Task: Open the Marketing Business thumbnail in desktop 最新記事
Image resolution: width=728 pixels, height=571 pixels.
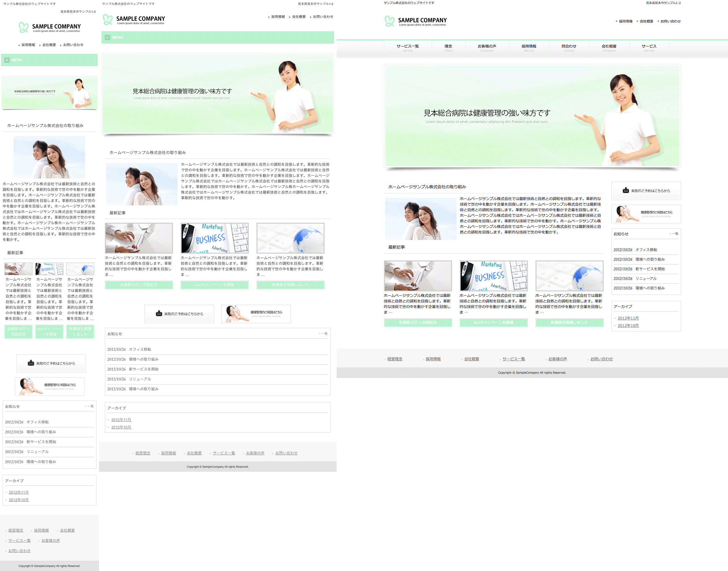Action: [493, 276]
